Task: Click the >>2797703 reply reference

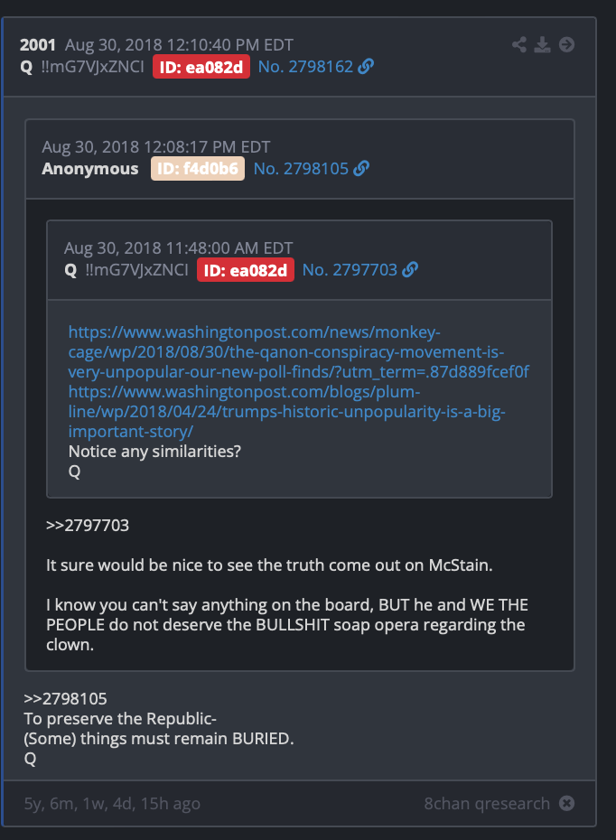Action: (x=88, y=525)
